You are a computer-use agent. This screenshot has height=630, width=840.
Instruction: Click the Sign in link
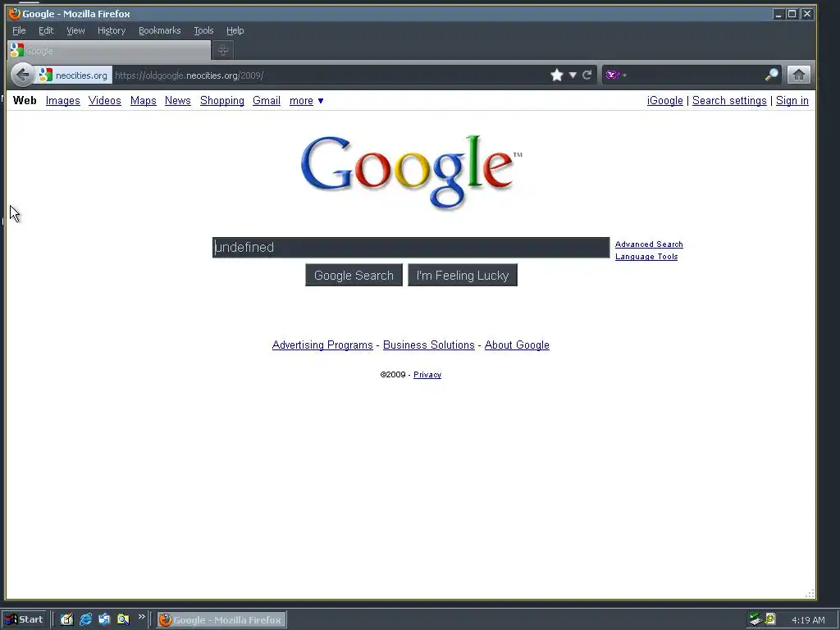point(792,101)
